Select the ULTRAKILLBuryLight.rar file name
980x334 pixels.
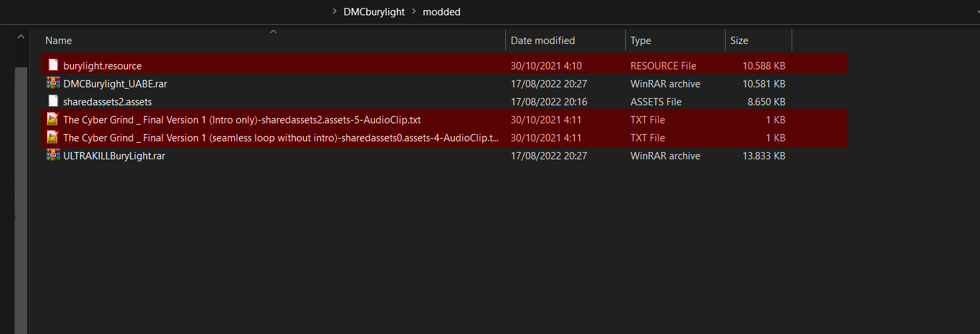114,155
